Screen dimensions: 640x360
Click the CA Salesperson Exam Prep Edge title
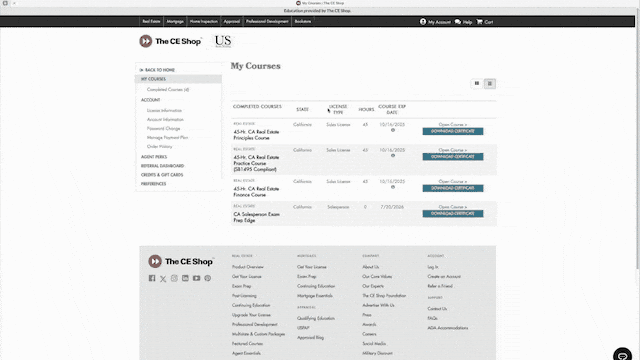256,217
